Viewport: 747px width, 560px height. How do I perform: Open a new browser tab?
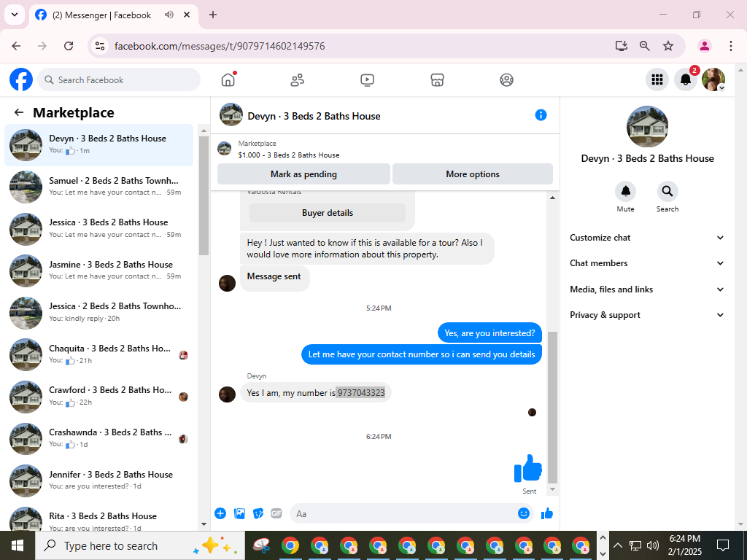pyautogui.click(x=213, y=15)
